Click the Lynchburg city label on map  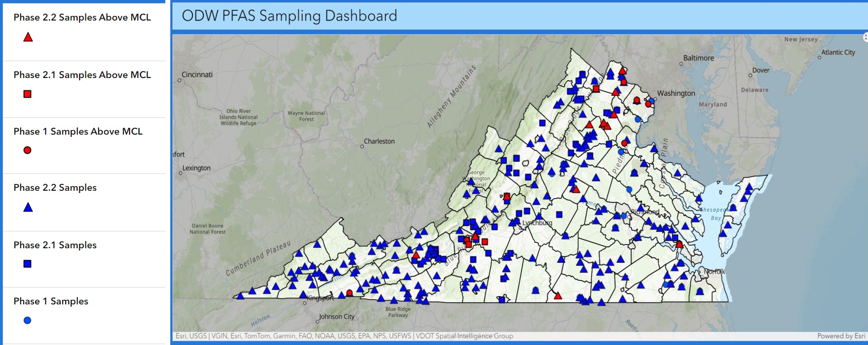tap(537, 223)
